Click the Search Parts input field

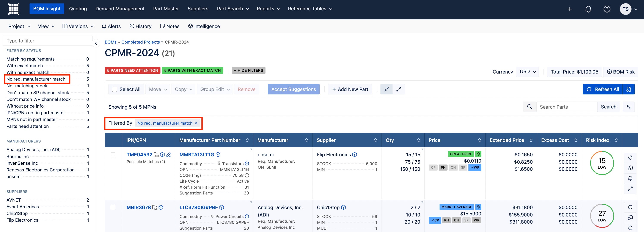click(x=567, y=107)
